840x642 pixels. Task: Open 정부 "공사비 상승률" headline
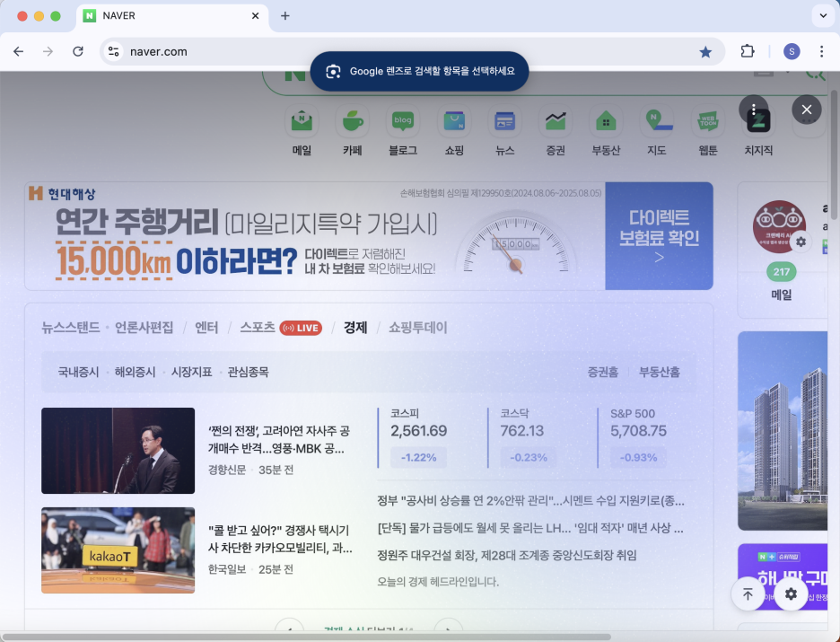[x=531, y=501]
